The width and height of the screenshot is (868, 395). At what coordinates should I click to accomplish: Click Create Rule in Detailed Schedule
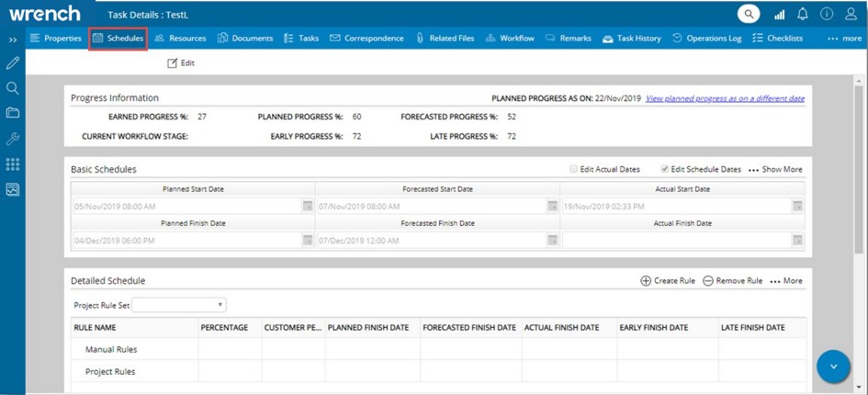(668, 281)
